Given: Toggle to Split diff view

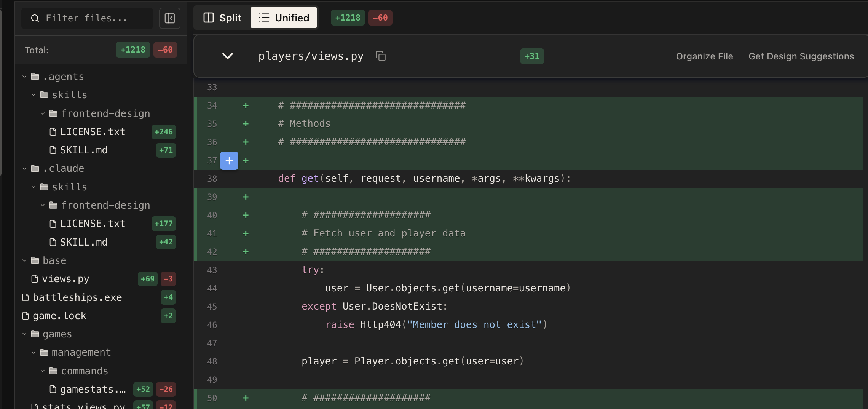Looking at the screenshot, I should point(221,17).
